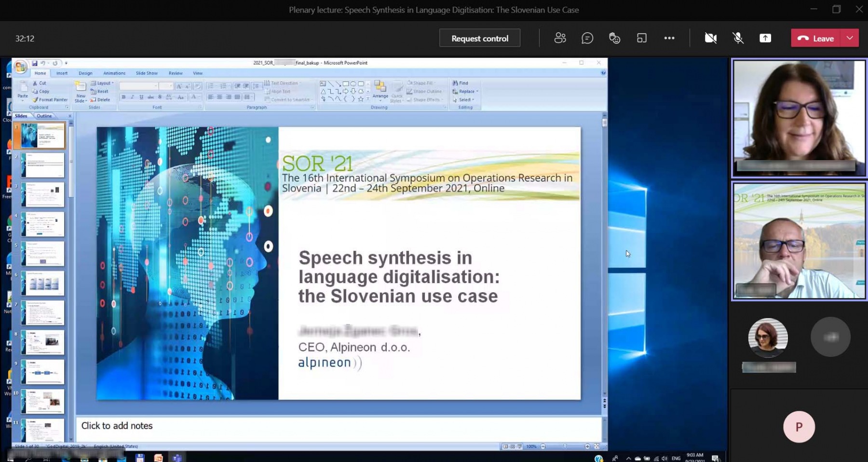Select slide 6 thumbnail in Slides pane
Image resolution: width=868 pixels, height=462 pixels.
[43, 283]
